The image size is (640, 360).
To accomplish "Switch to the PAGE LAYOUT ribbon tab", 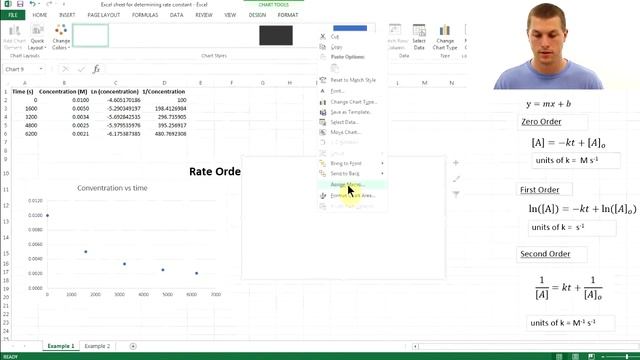I will point(104,15).
